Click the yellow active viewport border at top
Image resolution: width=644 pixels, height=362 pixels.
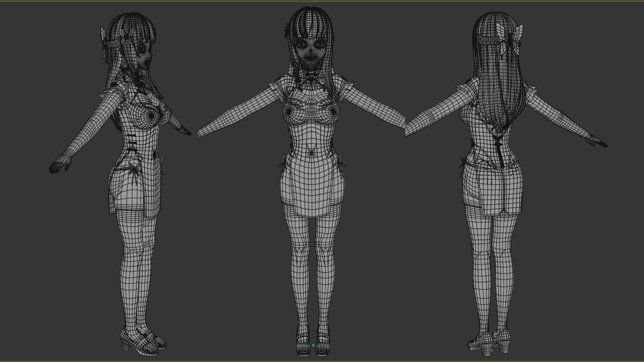322,2
